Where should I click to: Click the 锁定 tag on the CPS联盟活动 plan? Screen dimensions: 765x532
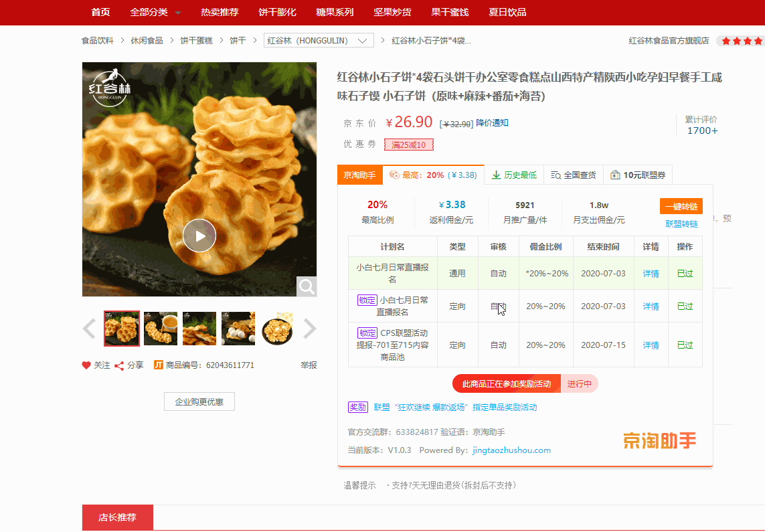[367, 333]
